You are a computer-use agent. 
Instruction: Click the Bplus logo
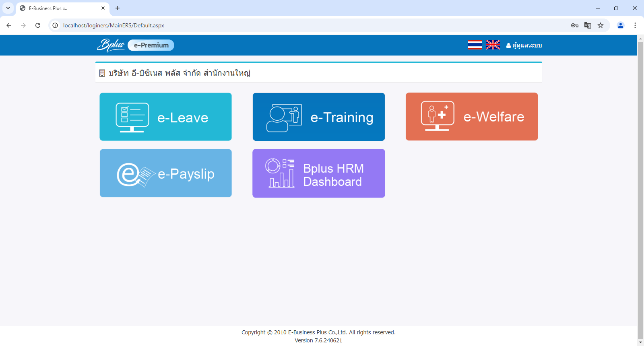point(111,45)
